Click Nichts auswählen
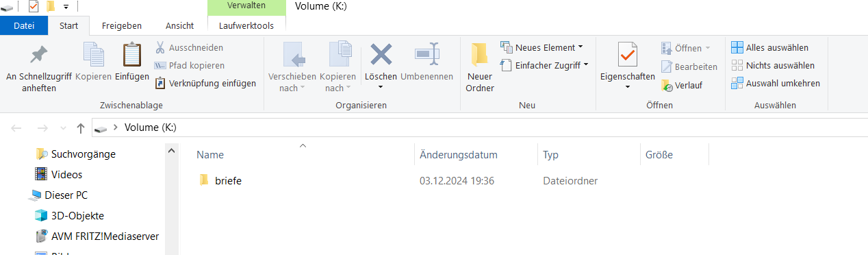Image resolution: width=868 pixels, height=255 pixels. [772, 65]
